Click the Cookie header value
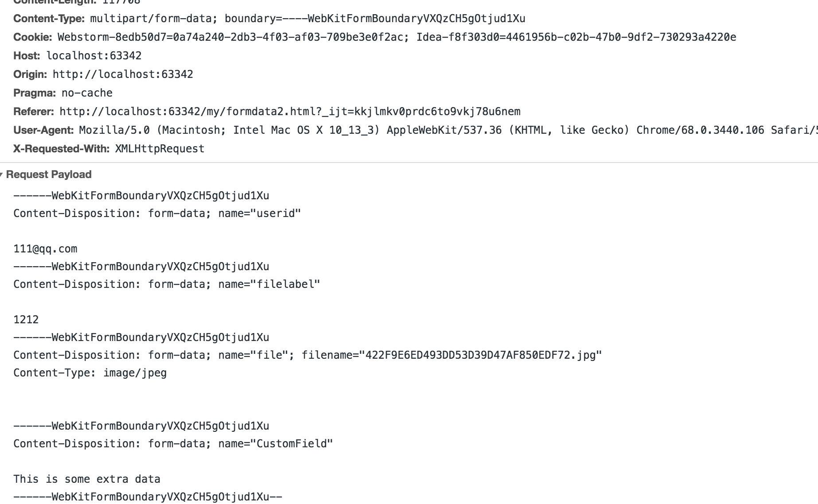Screen dimensions: 818x504 pos(397,37)
